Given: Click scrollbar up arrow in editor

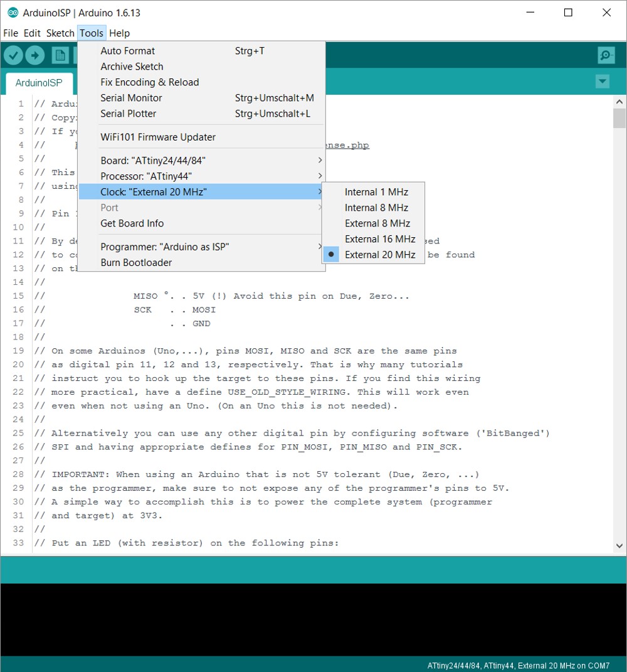Looking at the screenshot, I should [619, 102].
